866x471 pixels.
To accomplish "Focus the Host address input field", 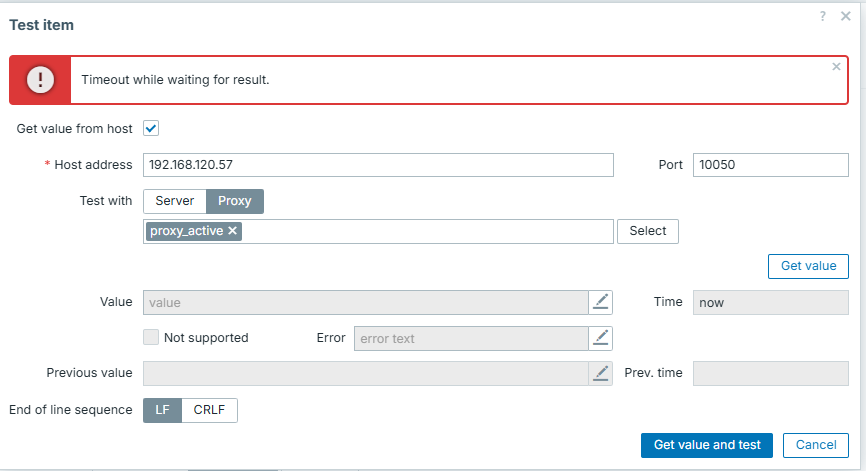I will coord(378,165).
